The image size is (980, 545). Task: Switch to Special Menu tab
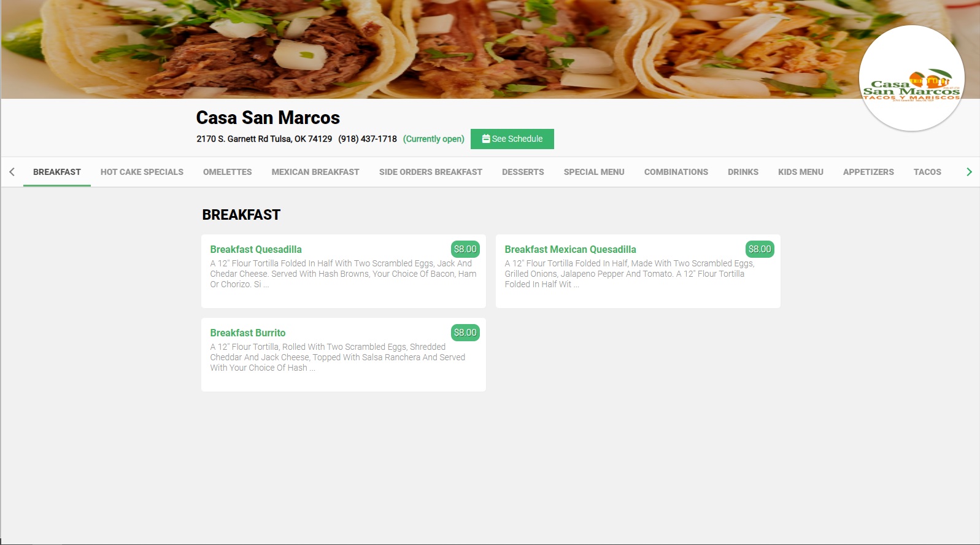pos(593,172)
